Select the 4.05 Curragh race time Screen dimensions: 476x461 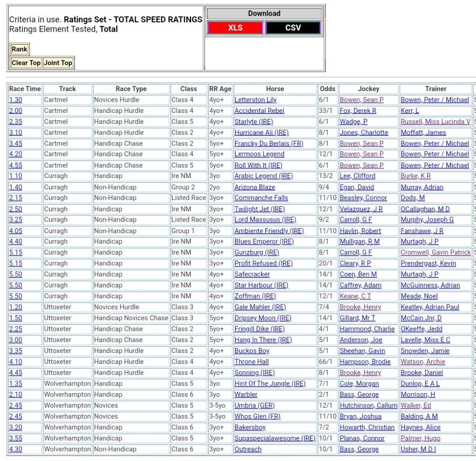point(15,231)
